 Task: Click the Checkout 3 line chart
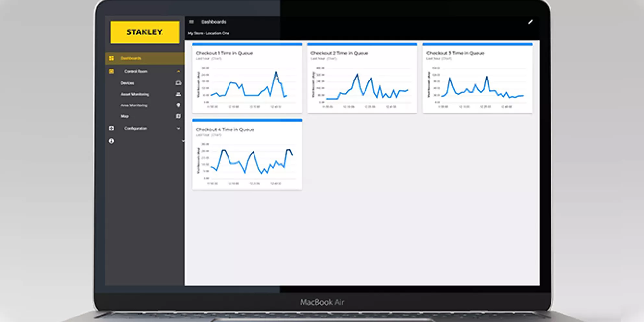477,87
